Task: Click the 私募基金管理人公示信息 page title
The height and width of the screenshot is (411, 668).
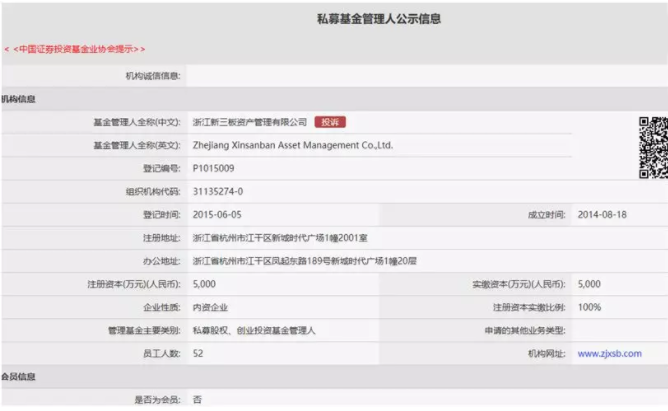Action: click(379, 19)
